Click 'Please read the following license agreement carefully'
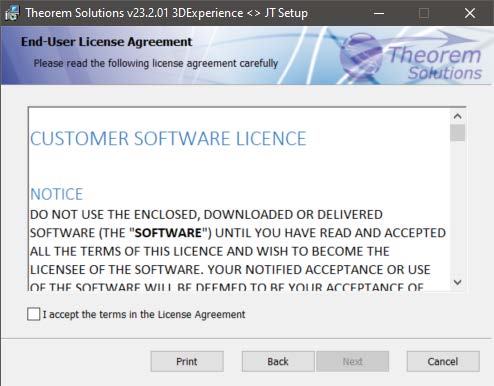The width and height of the screenshot is (494, 386). point(156,63)
